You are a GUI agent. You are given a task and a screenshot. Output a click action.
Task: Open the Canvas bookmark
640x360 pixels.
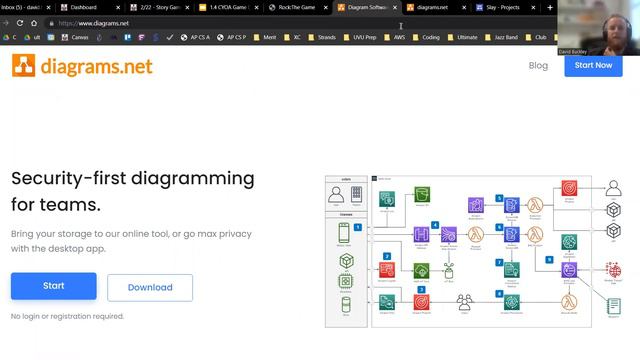[x=75, y=37]
